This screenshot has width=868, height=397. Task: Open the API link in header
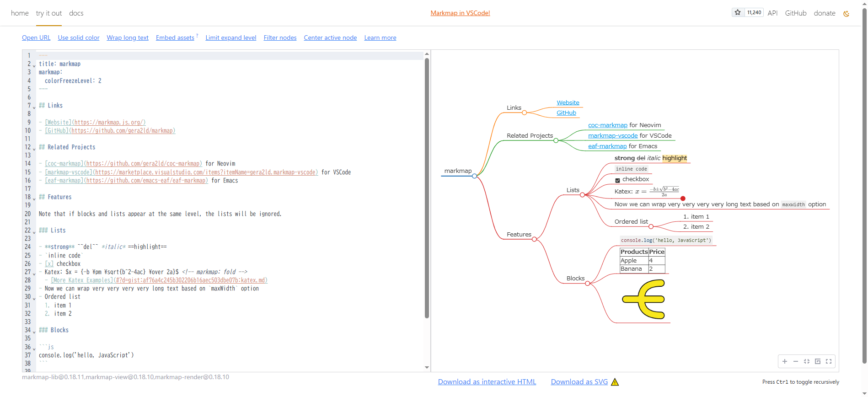point(772,13)
